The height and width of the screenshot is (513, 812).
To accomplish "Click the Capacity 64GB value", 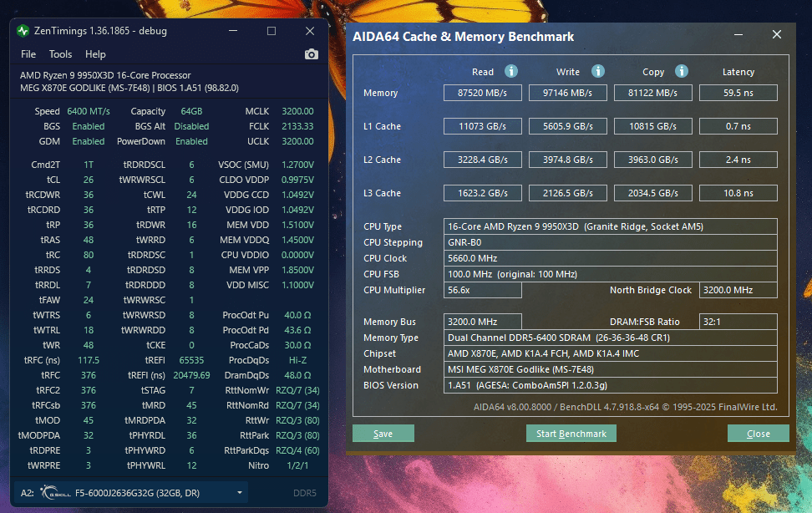I will coord(191,111).
